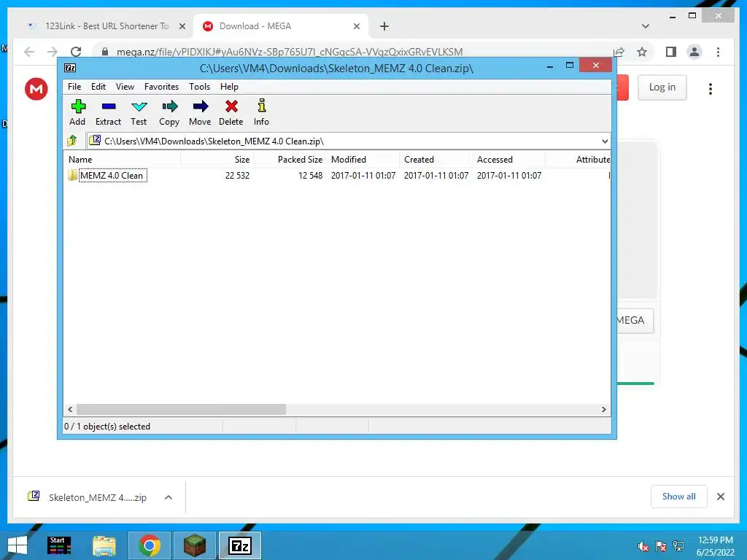Open File Explorer from the taskbar

[x=104, y=545]
